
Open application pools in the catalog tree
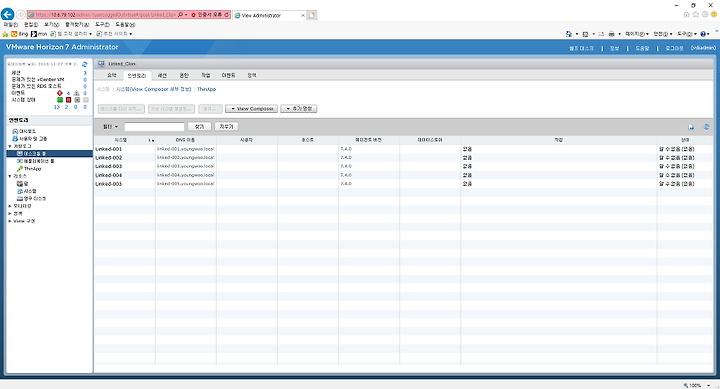tap(35, 161)
